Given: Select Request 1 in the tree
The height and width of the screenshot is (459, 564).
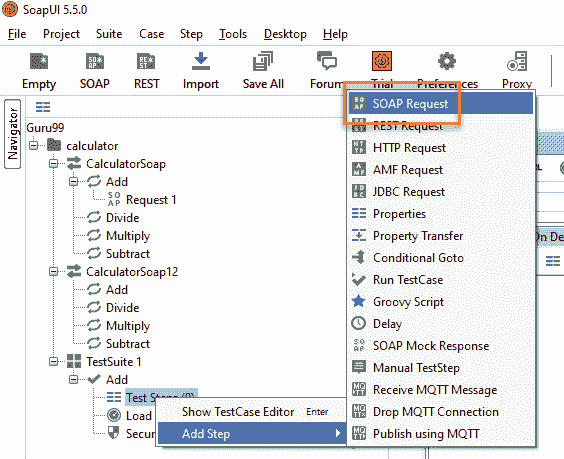Looking at the screenshot, I should click(x=151, y=199).
